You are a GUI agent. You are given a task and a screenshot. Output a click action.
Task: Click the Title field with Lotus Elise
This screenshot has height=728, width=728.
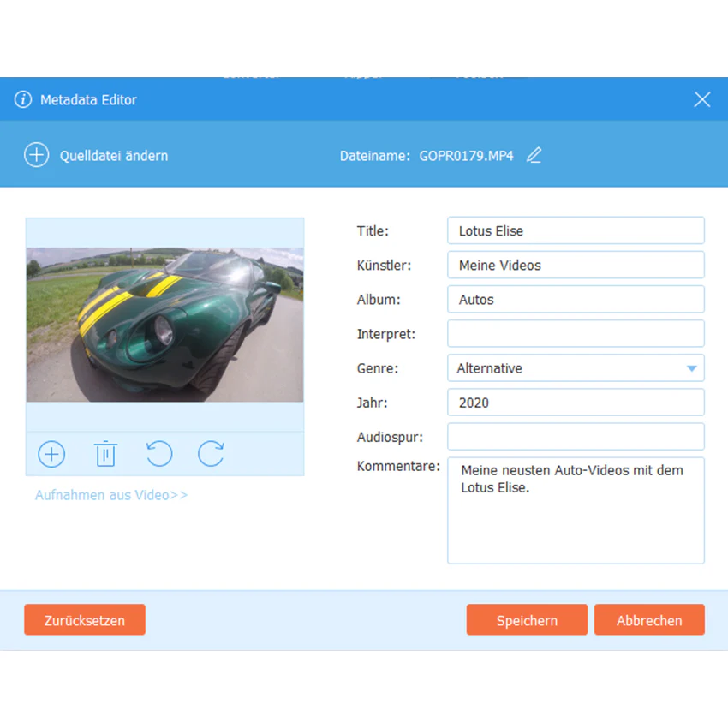pyautogui.click(x=576, y=230)
